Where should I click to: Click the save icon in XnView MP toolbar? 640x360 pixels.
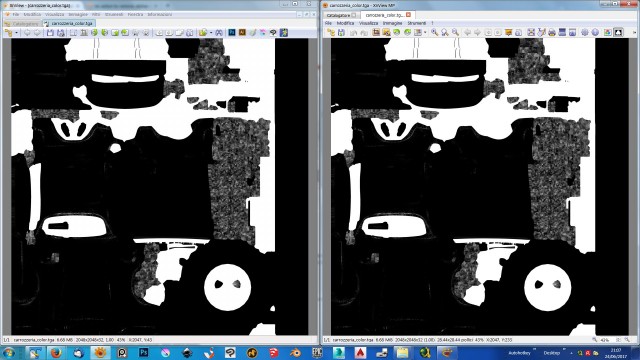(x=341, y=32)
